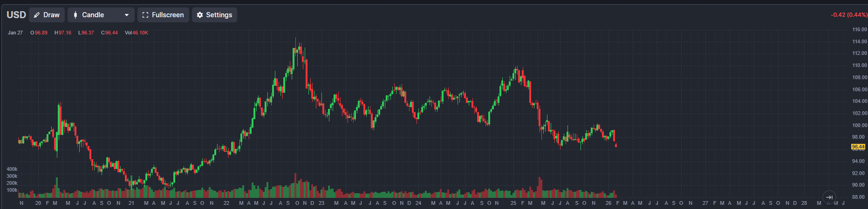The height and width of the screenshot is (209, 868).
Task: Click the yellow 96.44 price tag
Action: pyautogui.click(x=858, y=147)
